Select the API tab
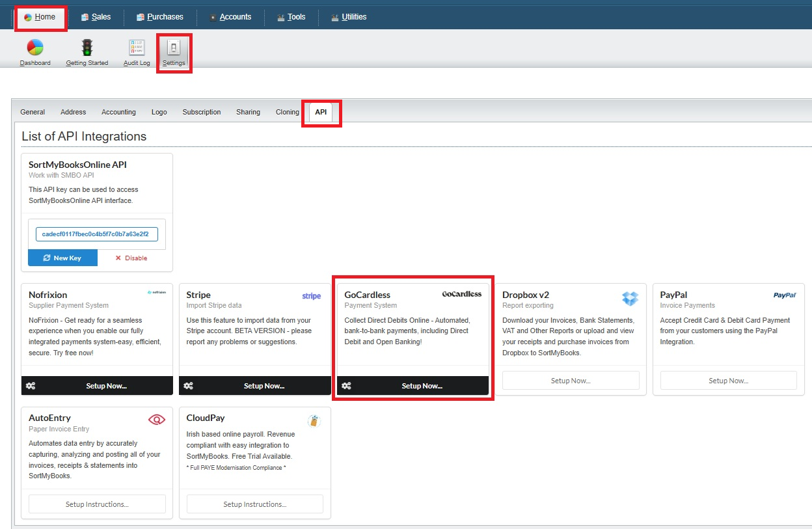 coord(321,112)
